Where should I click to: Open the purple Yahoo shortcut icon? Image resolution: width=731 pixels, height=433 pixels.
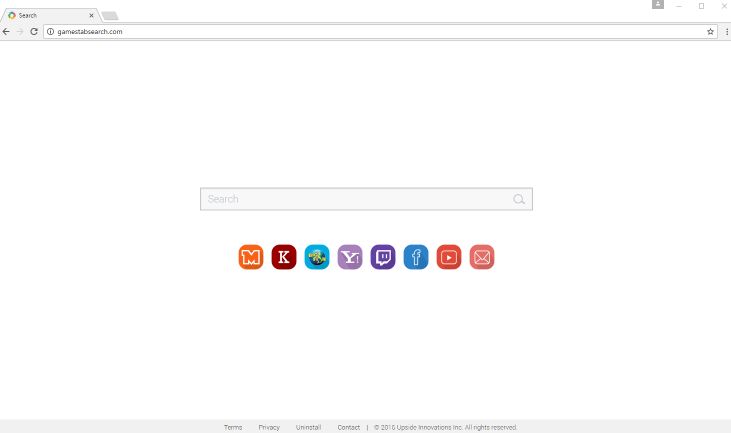tap(350, 257)
